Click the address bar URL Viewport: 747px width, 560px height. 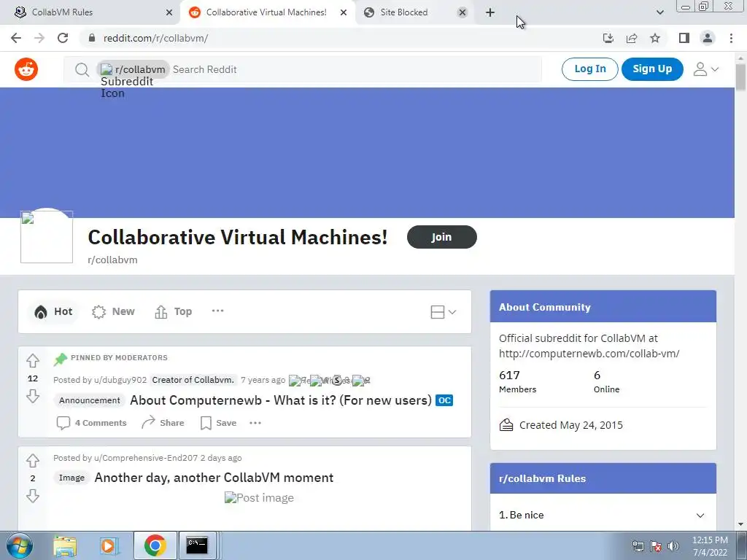point(156,38)
